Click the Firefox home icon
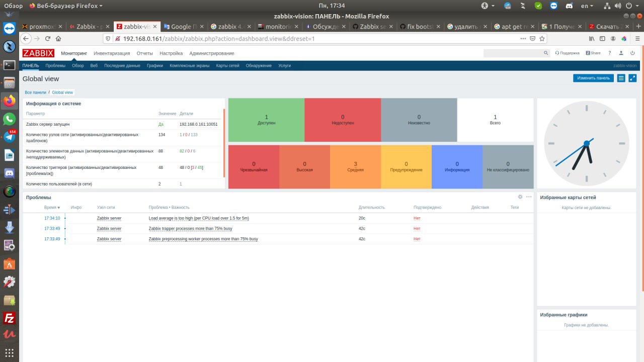Viewport: 644px width, 362px height. (x=58, y=38)
